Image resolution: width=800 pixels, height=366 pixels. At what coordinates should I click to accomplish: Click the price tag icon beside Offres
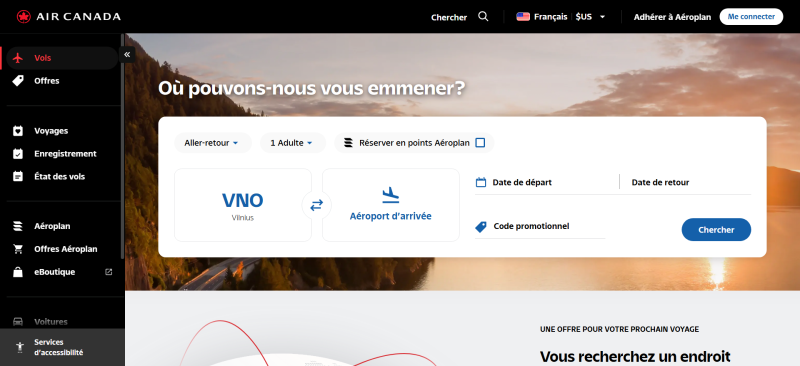pyautogui.click(x=18, y=81)
